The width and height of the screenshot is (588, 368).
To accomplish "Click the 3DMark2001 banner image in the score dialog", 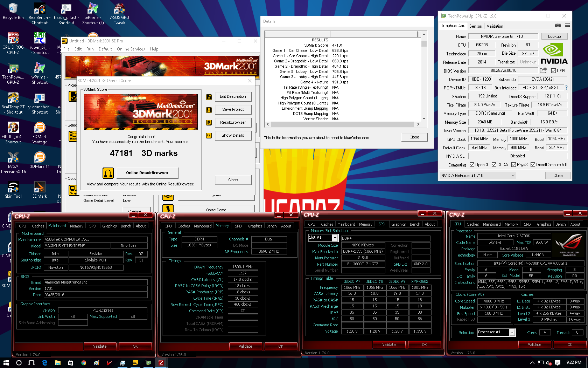I will click(141, 112).
